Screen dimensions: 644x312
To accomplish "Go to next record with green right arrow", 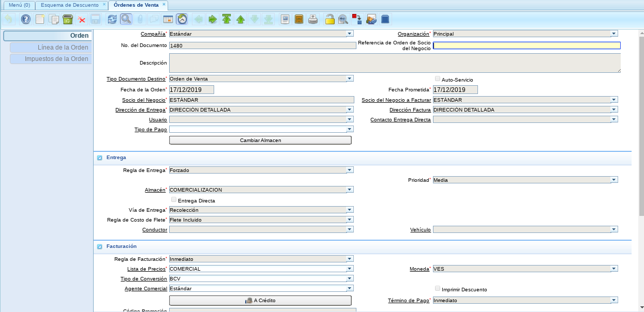I will pos(213,20).
